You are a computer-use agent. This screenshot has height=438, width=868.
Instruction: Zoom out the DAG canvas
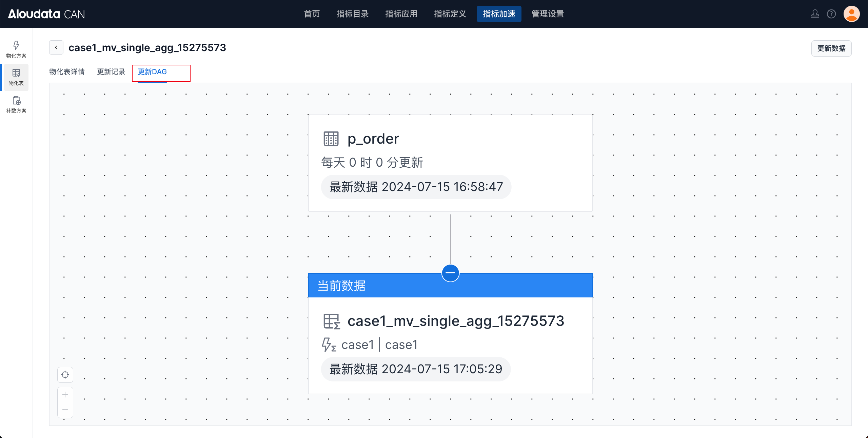click(x=65, y=410)
